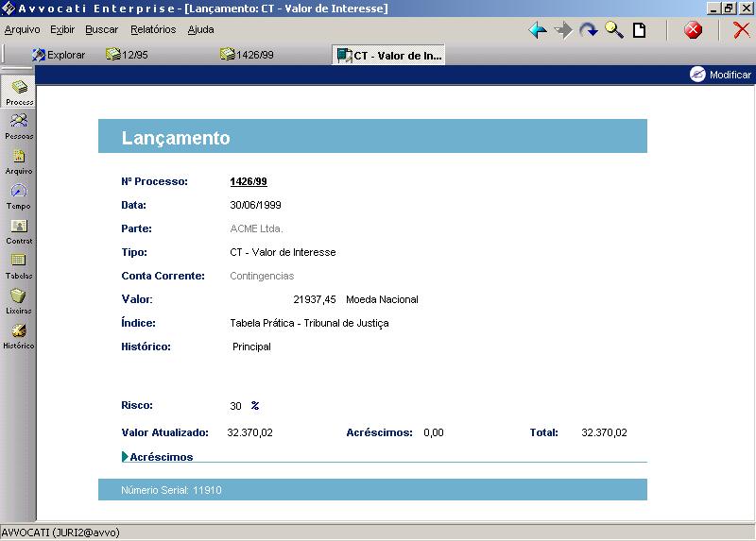Click the Lançamento header title

tap(176, 138)
